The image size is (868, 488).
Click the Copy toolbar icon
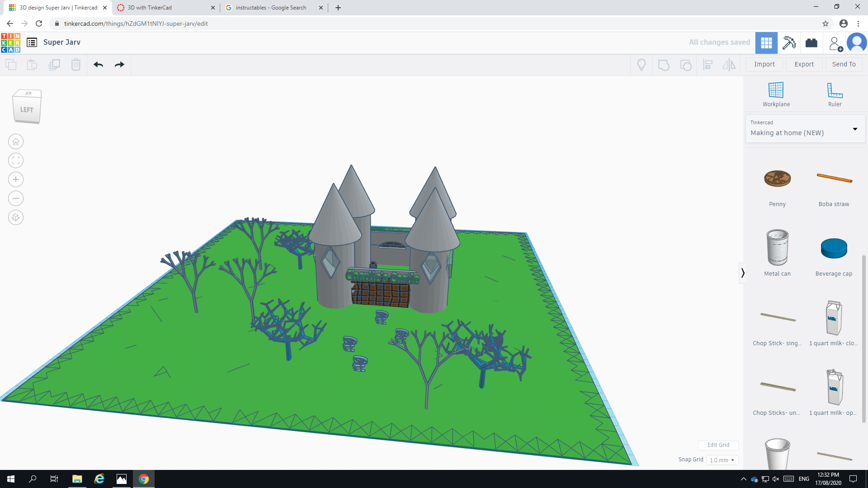(x=11, y=65)
